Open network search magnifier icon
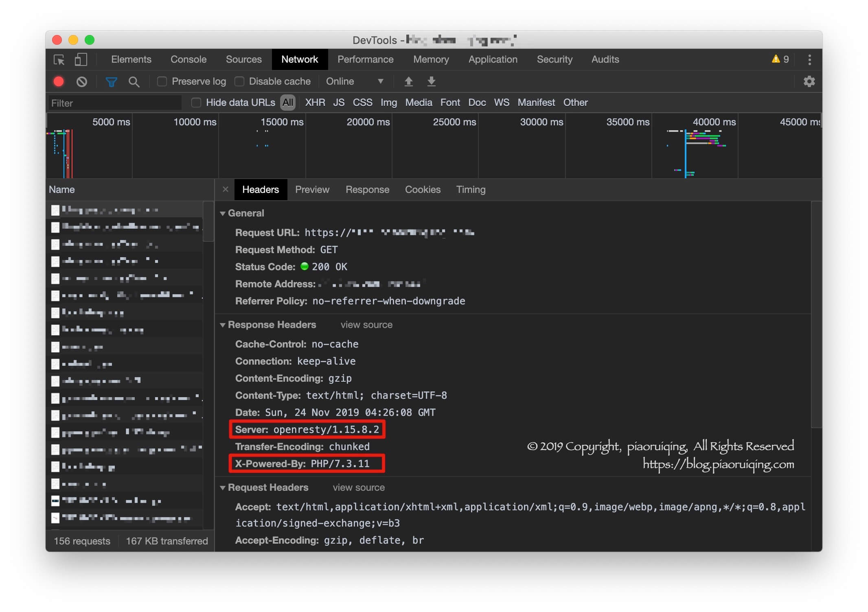 tap(134, 82)
